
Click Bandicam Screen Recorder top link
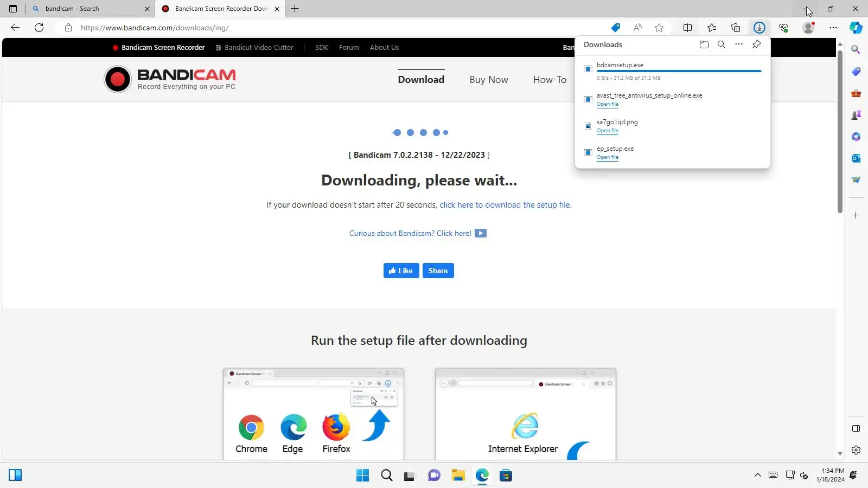(x=159, y=47)
